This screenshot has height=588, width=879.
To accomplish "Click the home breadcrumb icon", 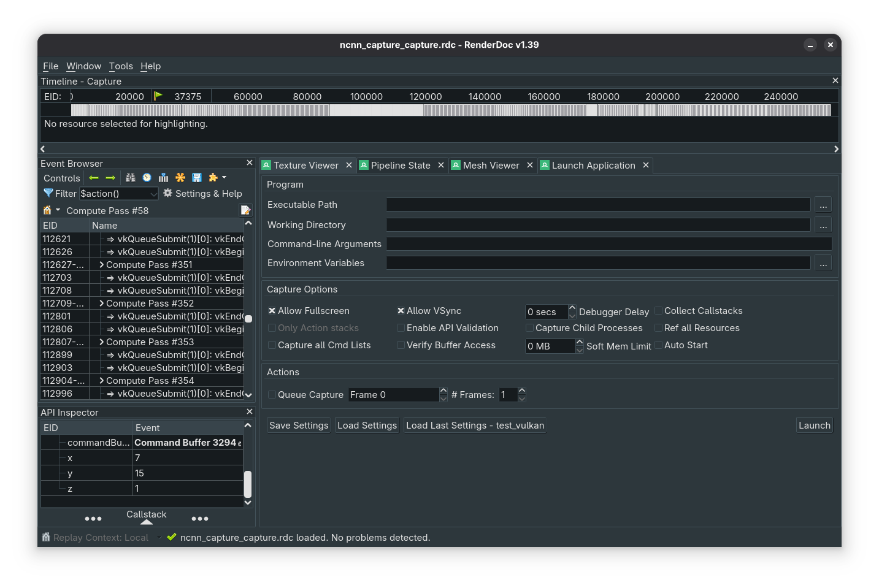I will coord(47,210).
